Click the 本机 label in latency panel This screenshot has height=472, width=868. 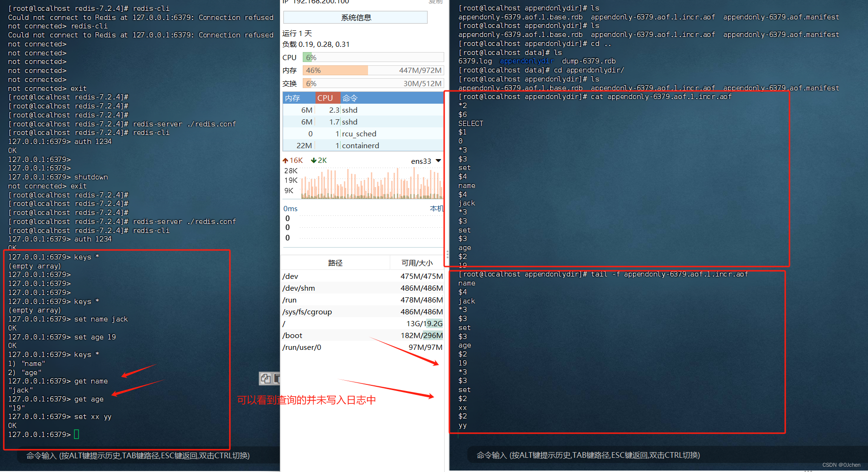coord(436,209)
